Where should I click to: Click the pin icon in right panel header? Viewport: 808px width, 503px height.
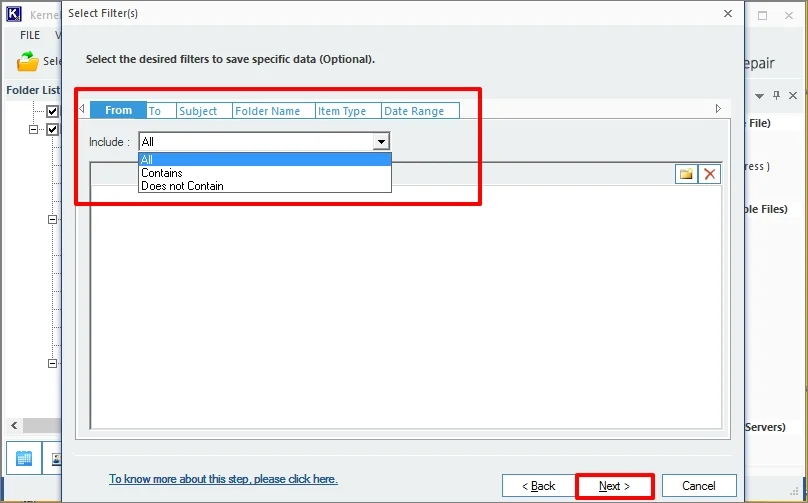pyautogui.click(x=776, y=95)
